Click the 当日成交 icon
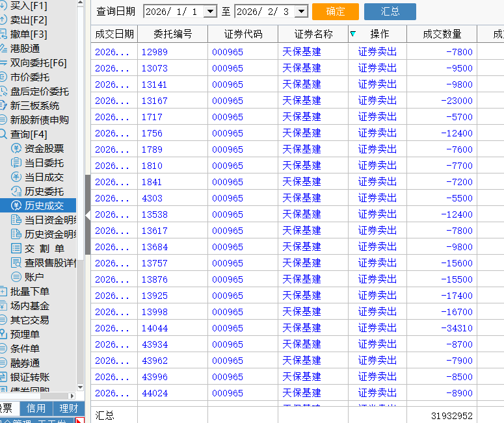 (x=16, y=177)
